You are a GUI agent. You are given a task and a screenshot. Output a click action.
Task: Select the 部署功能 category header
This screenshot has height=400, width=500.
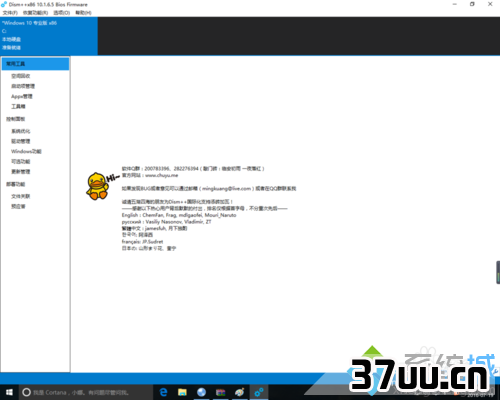(15, 184)
